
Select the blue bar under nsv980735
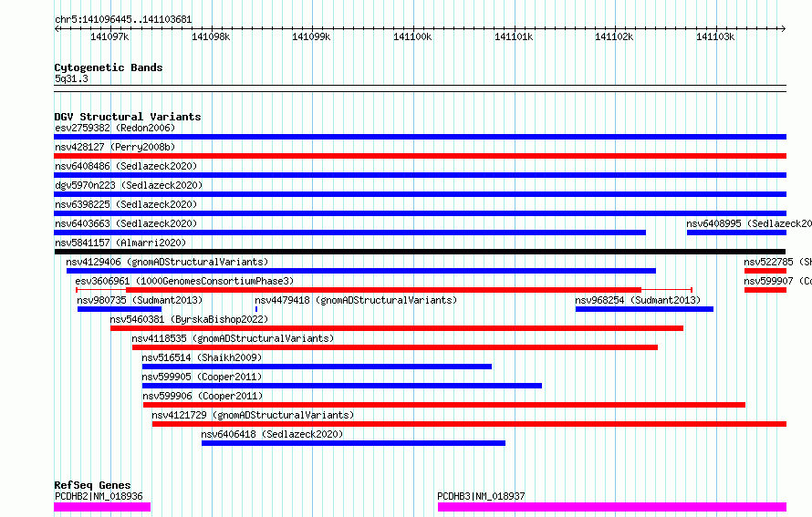(x=120, y=309)
